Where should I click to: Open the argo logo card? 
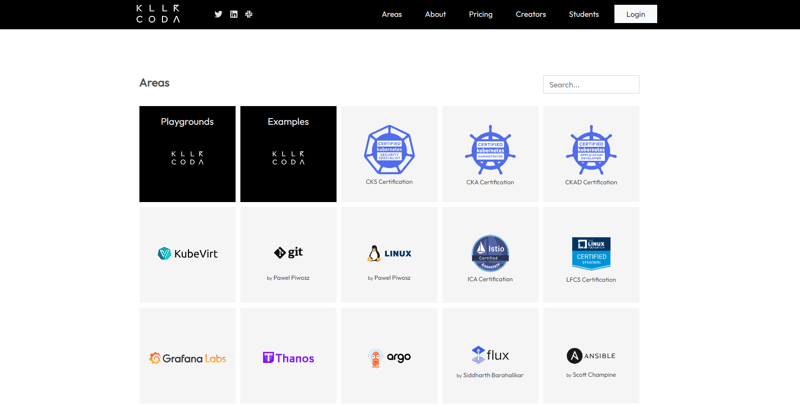(x=389, y=355)
